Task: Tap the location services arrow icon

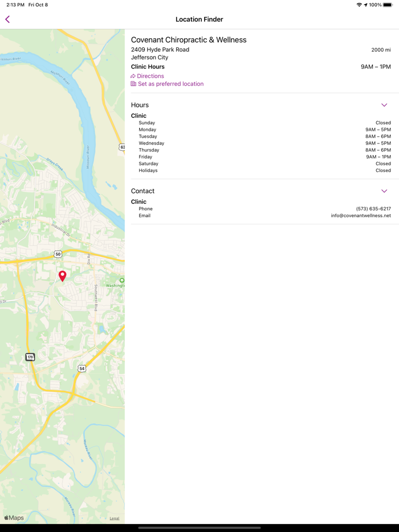Action: point(365,5)
